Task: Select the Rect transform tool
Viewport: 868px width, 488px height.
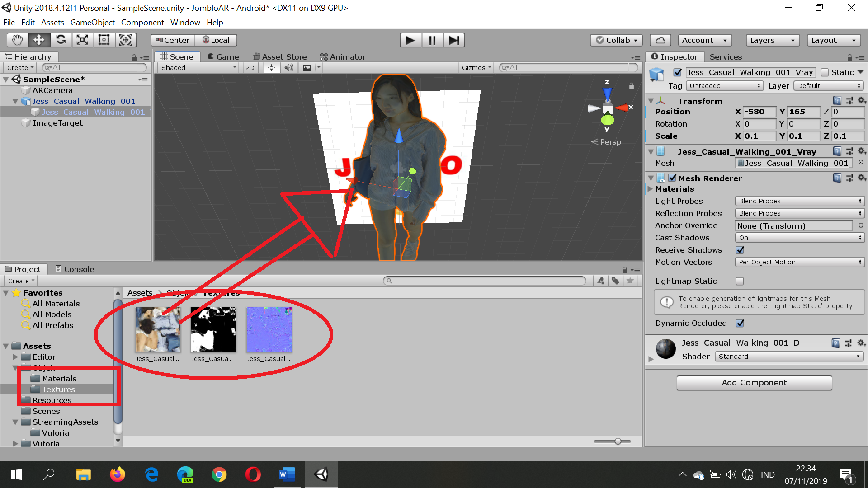Action: (104, 40)
